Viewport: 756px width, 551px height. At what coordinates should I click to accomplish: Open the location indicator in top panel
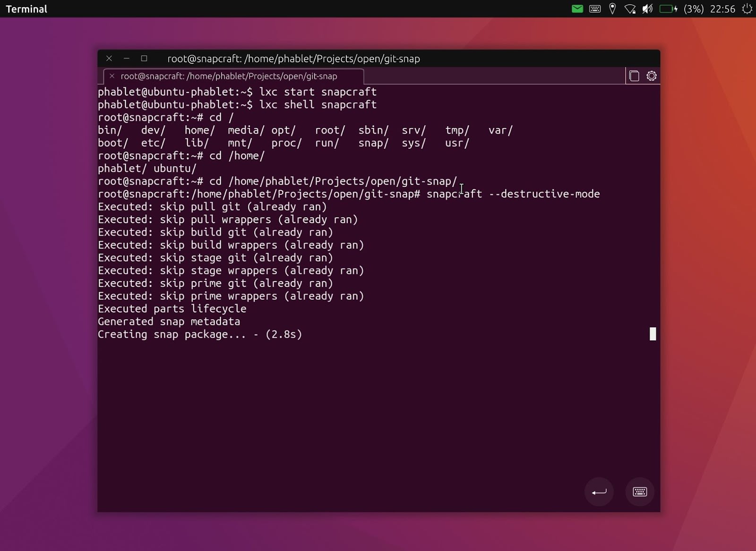pyautogui.click(x=612, y=9)
